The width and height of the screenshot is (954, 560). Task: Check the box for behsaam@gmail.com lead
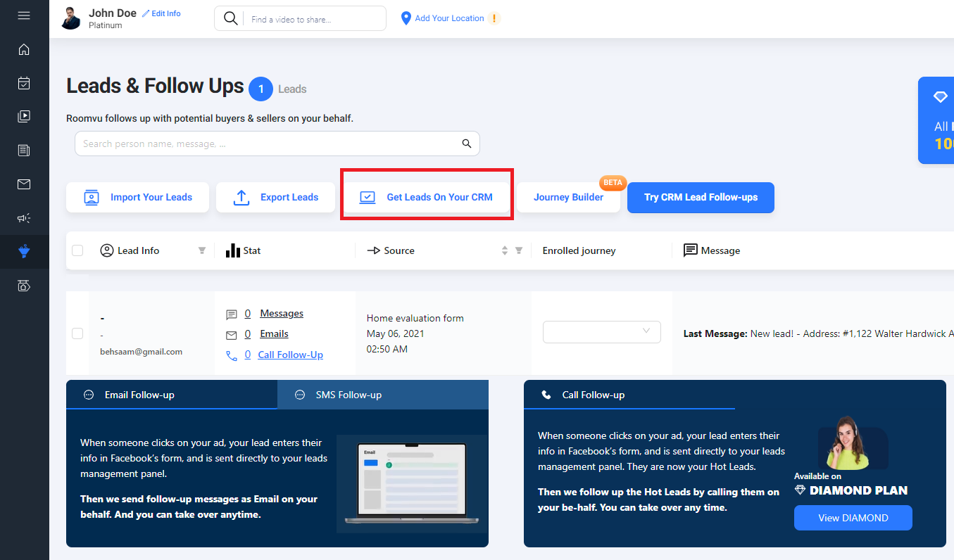click(x=77, y=333)
